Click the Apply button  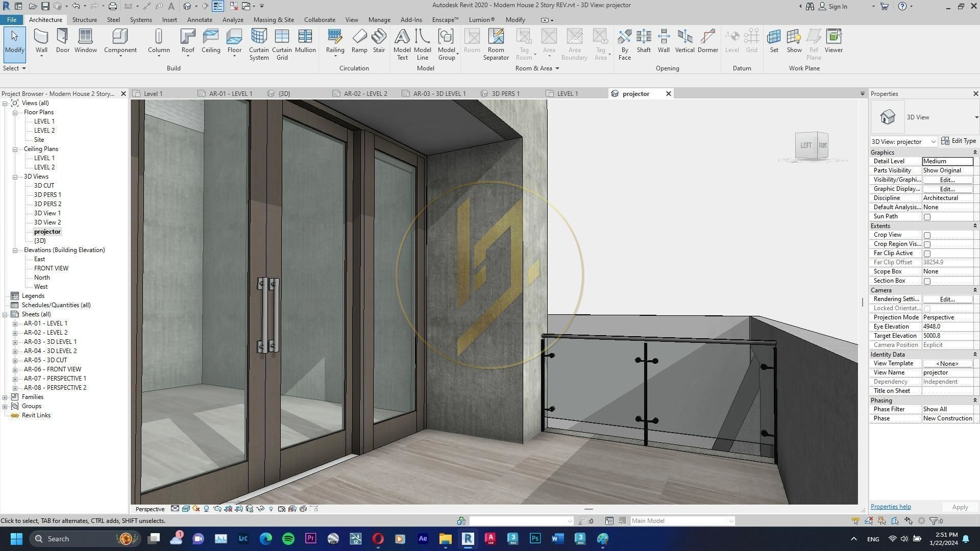[960, 507]
